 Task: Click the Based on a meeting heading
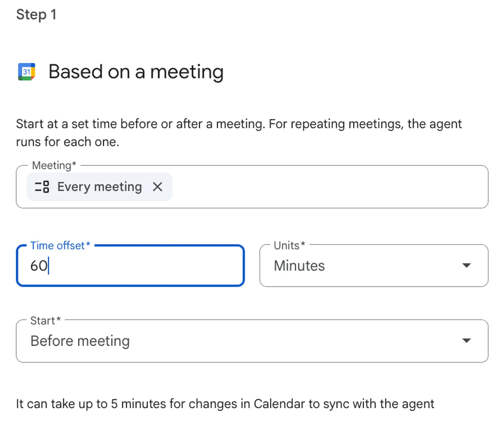[x=136, y=72]
